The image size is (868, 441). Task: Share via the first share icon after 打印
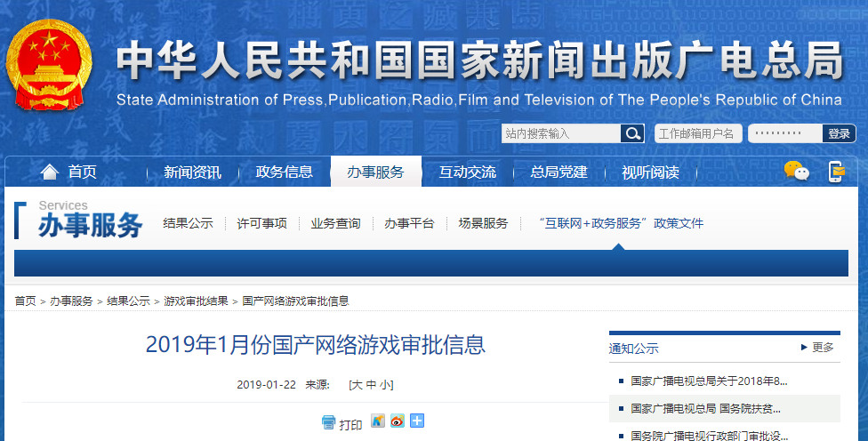click(x=378, y=421)
